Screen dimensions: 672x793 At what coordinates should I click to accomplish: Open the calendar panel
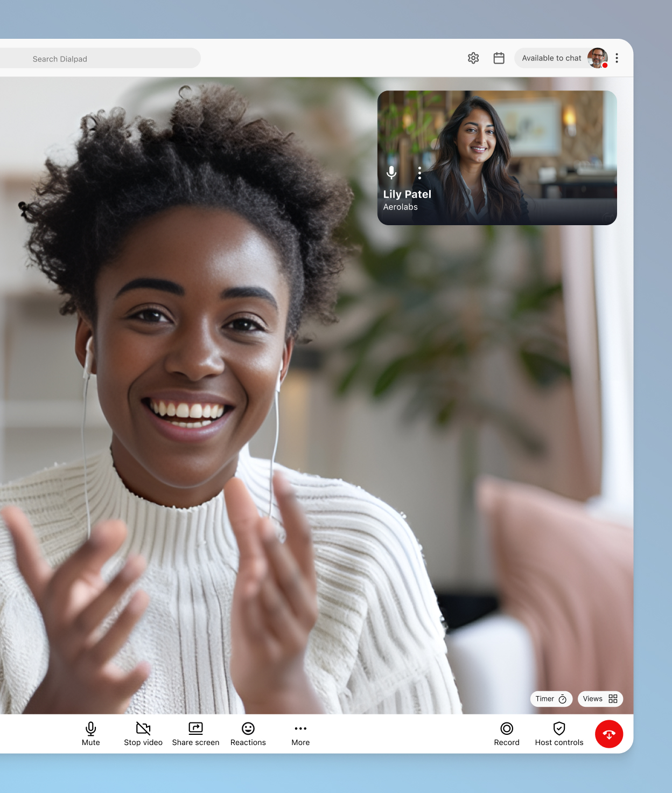(498, 58)
